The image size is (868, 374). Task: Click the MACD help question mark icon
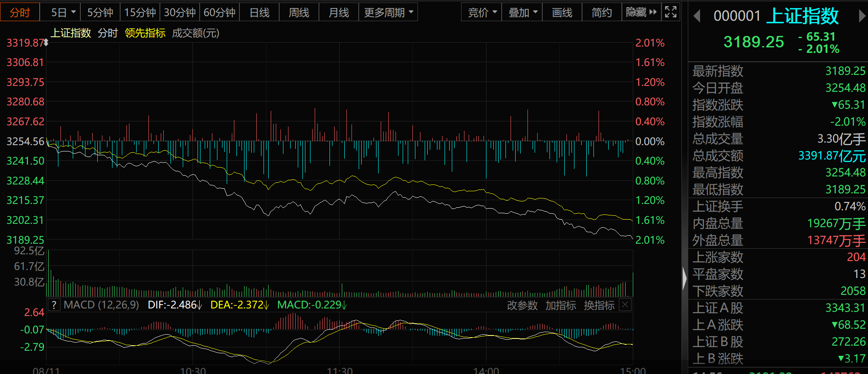click(54, 305)
